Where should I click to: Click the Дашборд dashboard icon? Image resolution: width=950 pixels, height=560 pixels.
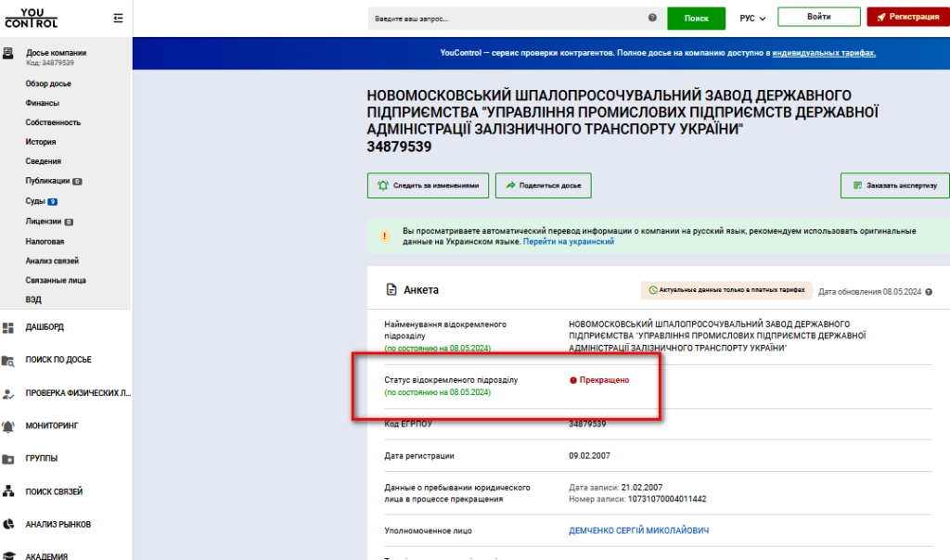[7, 327]
